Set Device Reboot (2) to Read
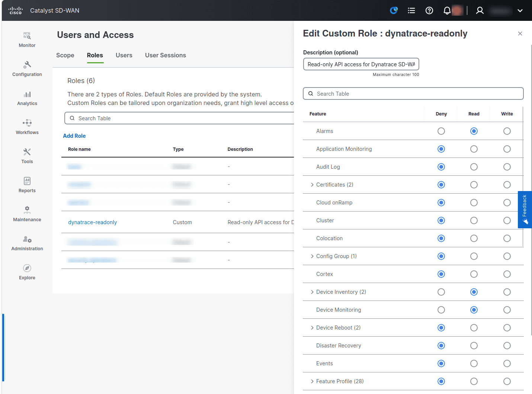 coord(474,328)
